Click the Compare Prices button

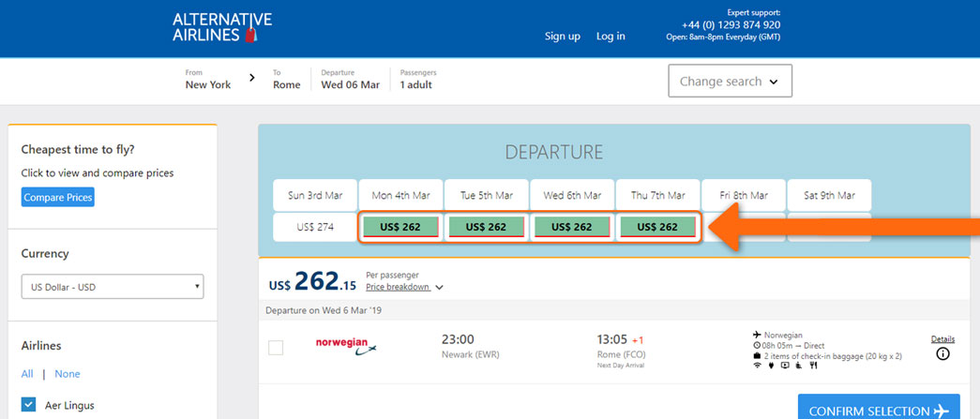pos(57,198)
